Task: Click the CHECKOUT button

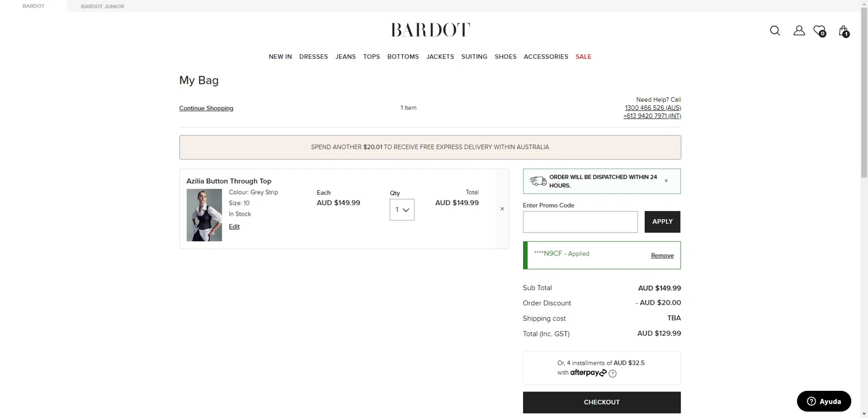Action: pos(602,402)
